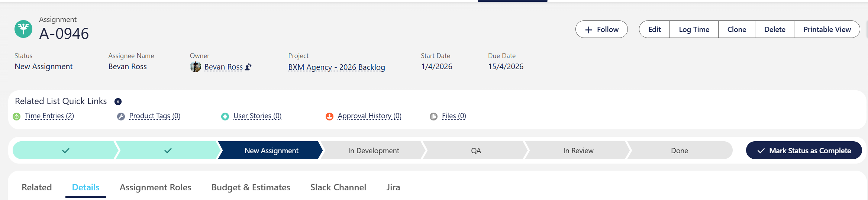Image resolution: width=868 pixels, height=200 pixels.
Task: Open the Related List Quick Links info icon
Action: pos(118,101)
